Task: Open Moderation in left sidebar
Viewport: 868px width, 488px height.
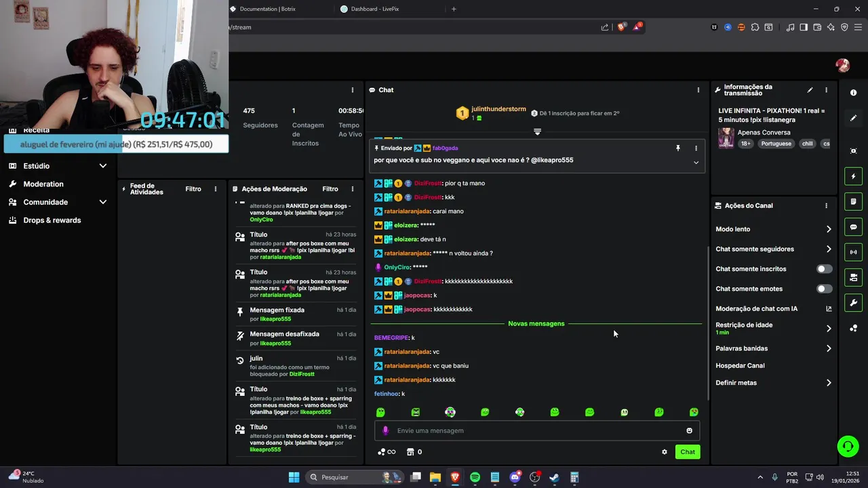Action: [43, 184]
